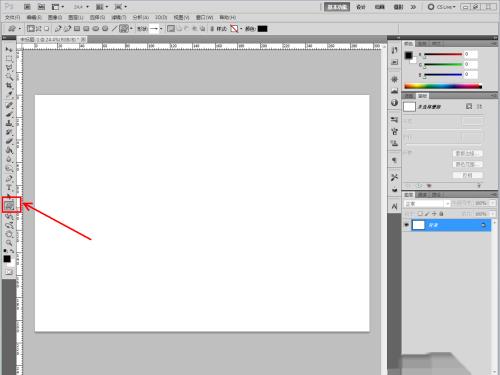The image size is (500, 375).
Task: Toggle lock transparent pixels in Layers panel
Action: pyautogui.click(x=420, y=214)
